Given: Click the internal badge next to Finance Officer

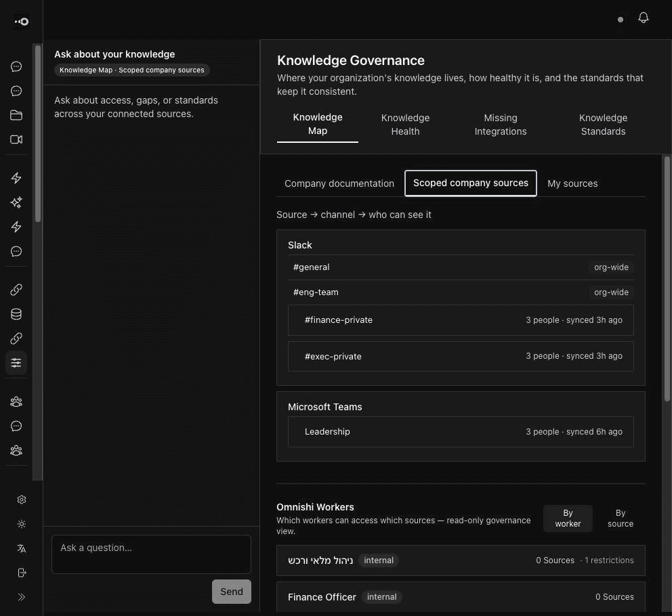Looking at the screenshot, I should click(381, 597).
